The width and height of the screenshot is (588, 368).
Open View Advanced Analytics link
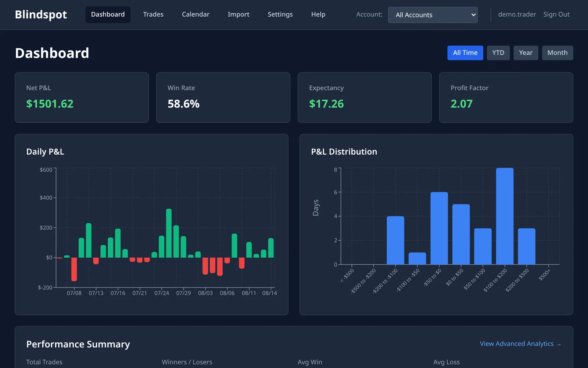[x=520, y=344]
